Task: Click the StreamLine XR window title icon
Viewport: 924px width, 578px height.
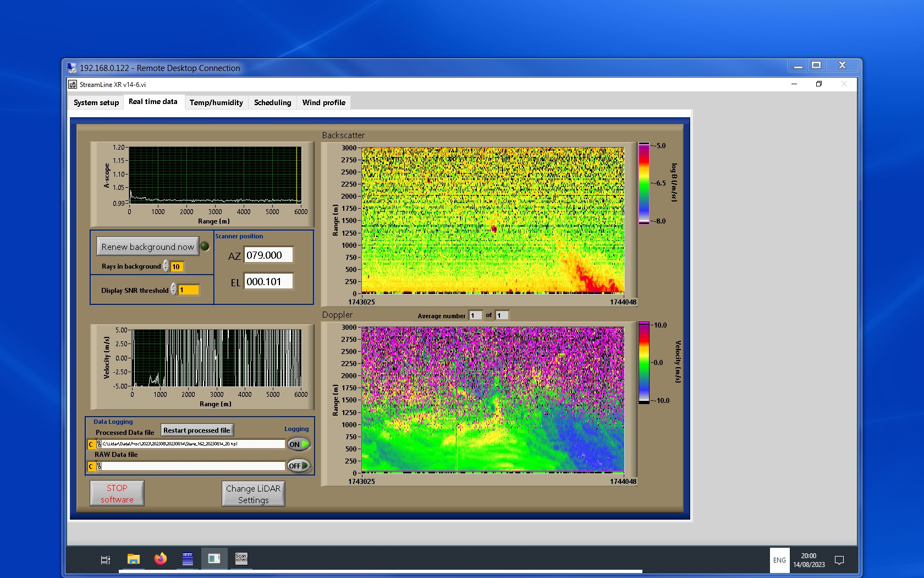Action: [x=73, y=84]
